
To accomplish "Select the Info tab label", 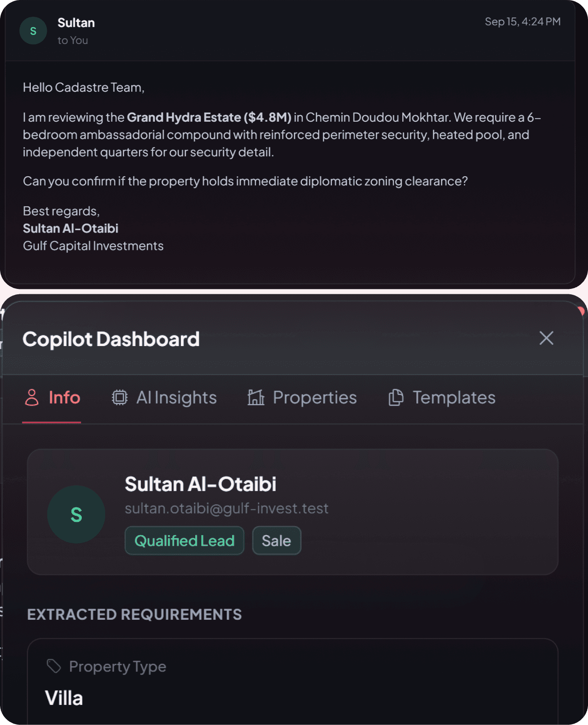I will (65, 397).
